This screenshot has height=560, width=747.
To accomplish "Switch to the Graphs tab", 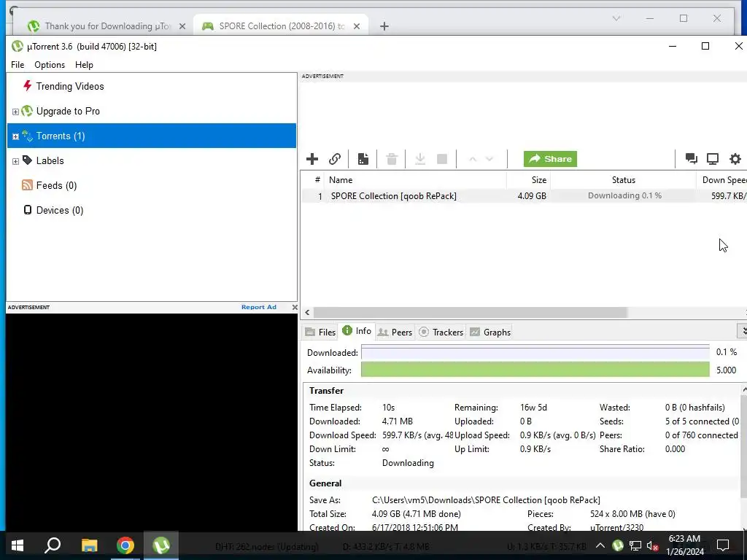I will (490, 332).
